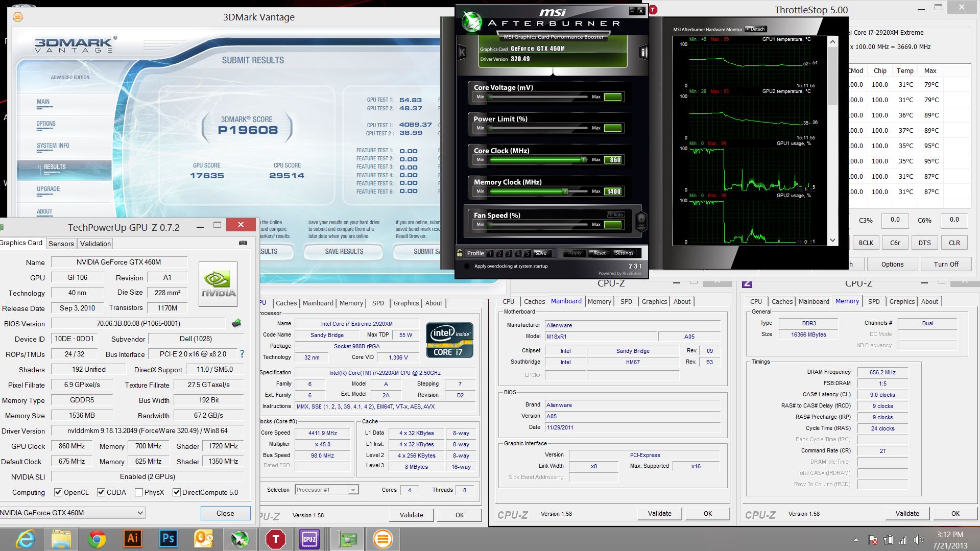Click GPU-Z screenshot camera icon
This screenshot has height=551, width=980.
click(x=243, y=243)
